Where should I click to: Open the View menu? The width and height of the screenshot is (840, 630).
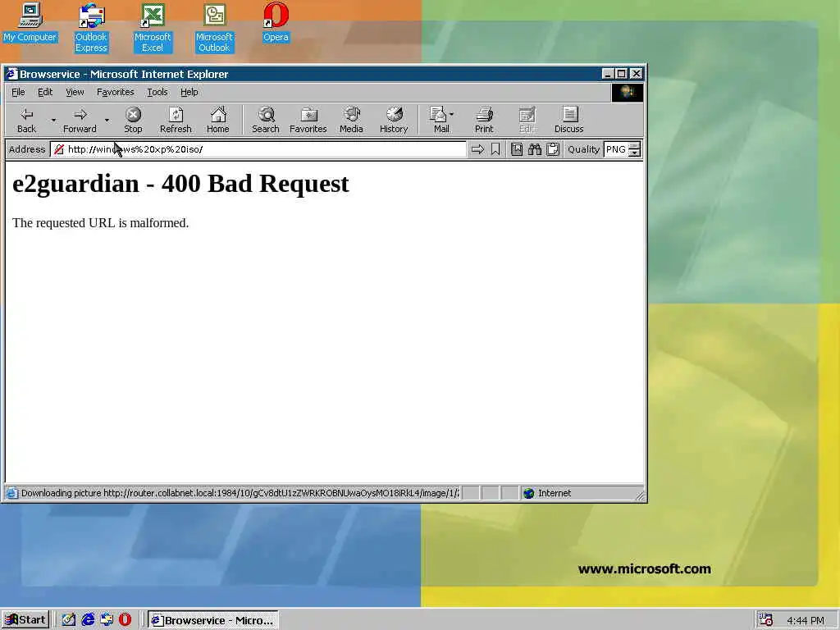[75, 92]
